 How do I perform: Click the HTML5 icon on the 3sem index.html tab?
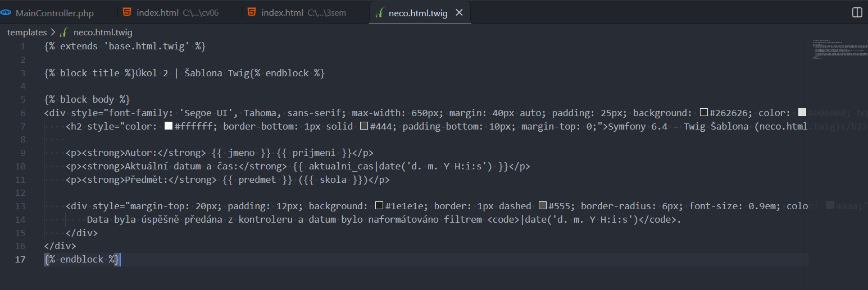click(x=252, y=12)
